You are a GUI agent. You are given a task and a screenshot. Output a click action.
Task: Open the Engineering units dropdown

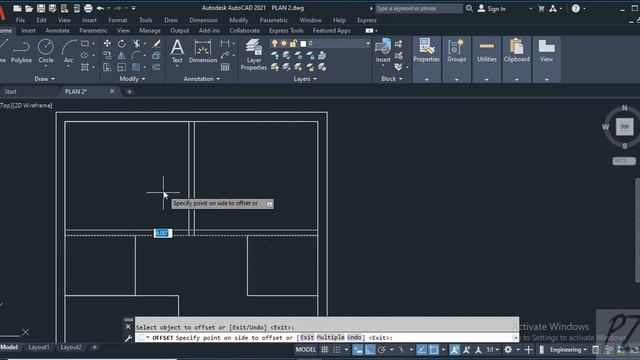(568, 350)
